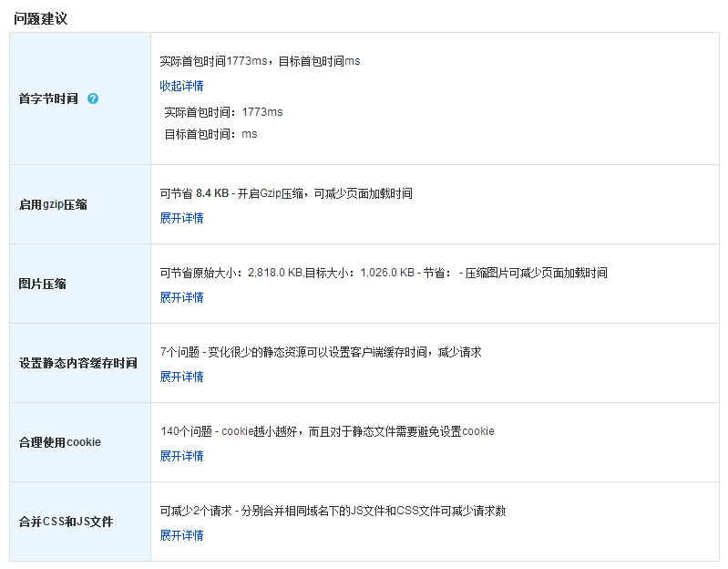
Task: Click the 可节省 8.4 KB gzip summary text
Action: point(285,193)
